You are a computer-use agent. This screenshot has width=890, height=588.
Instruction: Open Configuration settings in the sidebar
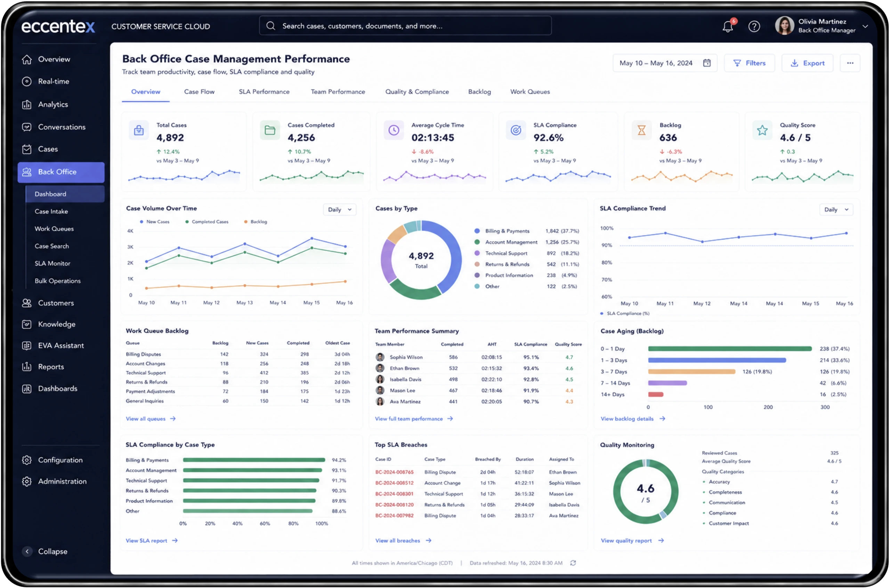pos(60,460)
